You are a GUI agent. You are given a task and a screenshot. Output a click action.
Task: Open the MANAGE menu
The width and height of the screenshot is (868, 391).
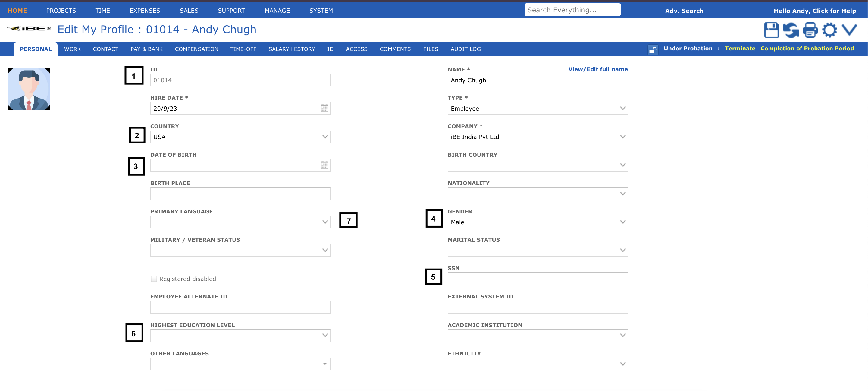tap(277, 11)
